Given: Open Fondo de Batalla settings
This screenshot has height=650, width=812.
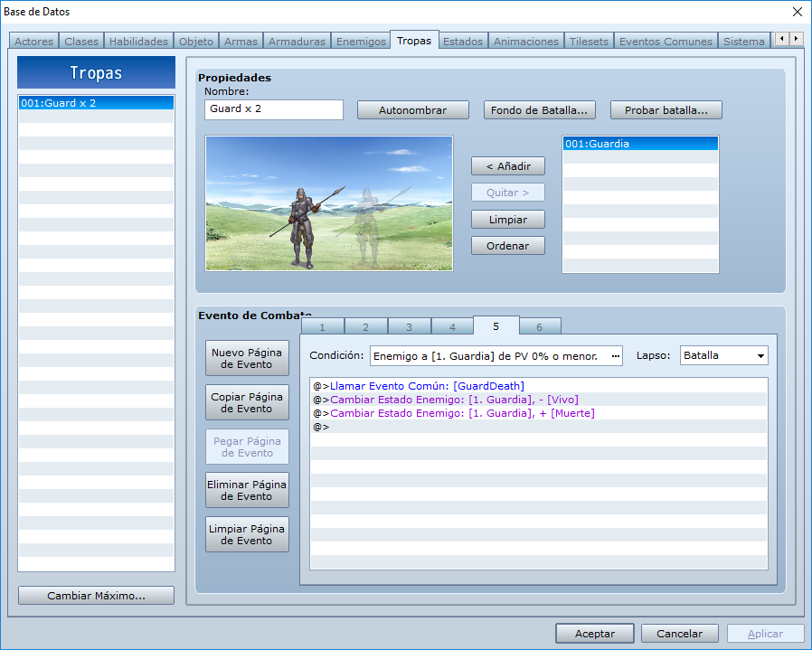Looking at the screenshot, I should tap(539, 110).
